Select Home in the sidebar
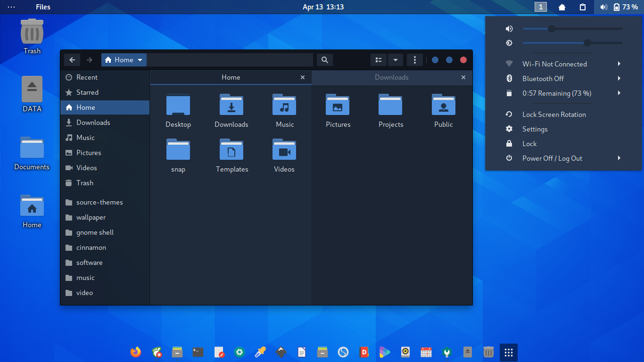 (105, 107)
